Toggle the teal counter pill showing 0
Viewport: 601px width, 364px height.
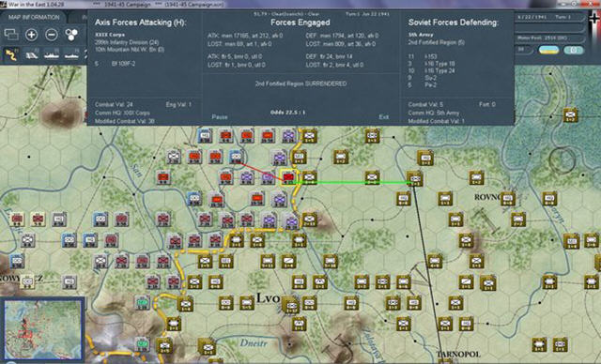573,50
